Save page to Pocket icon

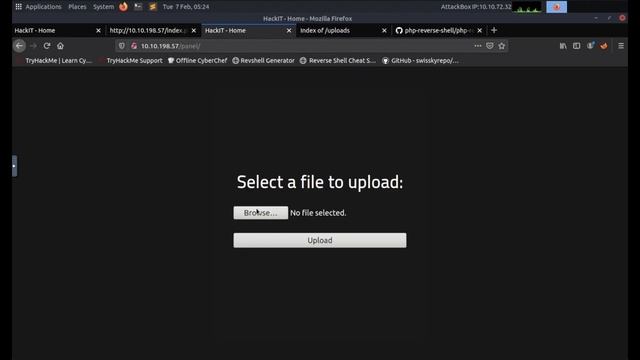(490, 46)
